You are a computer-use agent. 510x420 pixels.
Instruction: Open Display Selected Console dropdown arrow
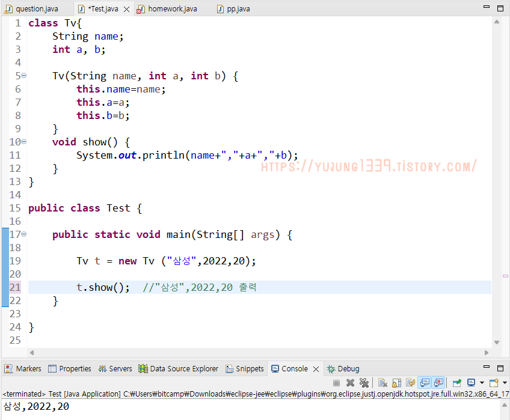pos(482,383)
